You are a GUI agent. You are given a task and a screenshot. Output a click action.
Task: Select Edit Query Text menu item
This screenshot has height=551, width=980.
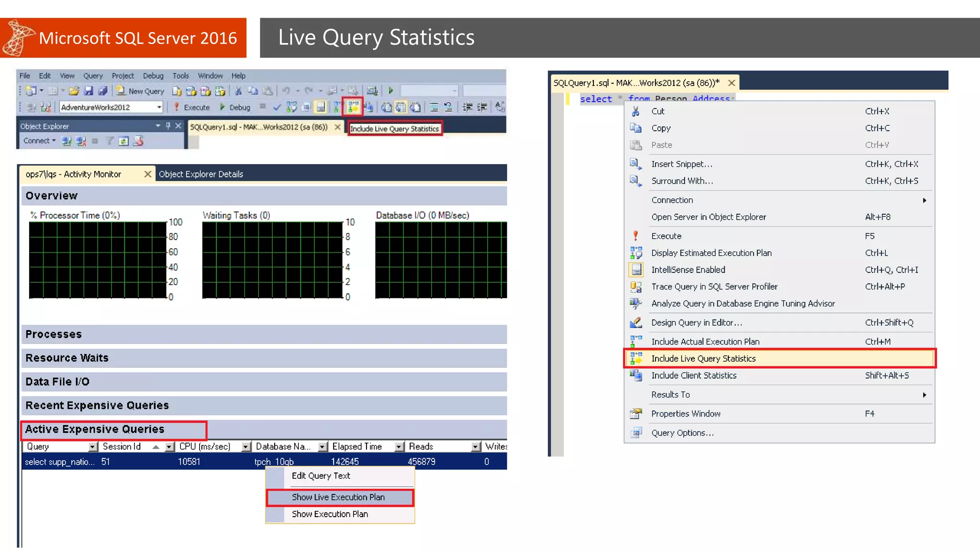[x=340, y=476]
